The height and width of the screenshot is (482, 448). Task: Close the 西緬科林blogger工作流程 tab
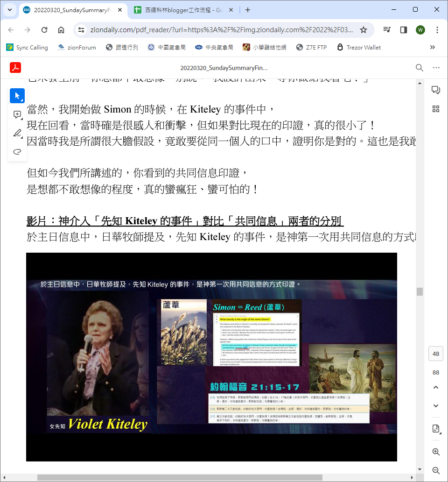[x=231, y=10]
